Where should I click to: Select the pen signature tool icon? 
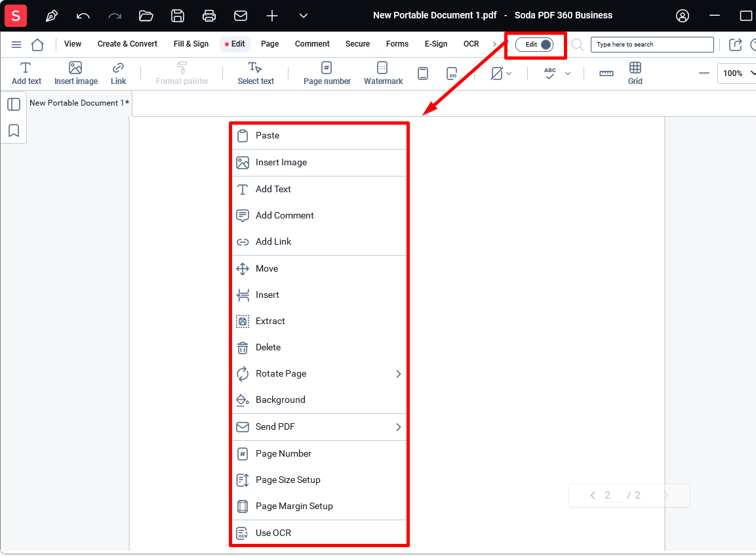click(52, 16)
